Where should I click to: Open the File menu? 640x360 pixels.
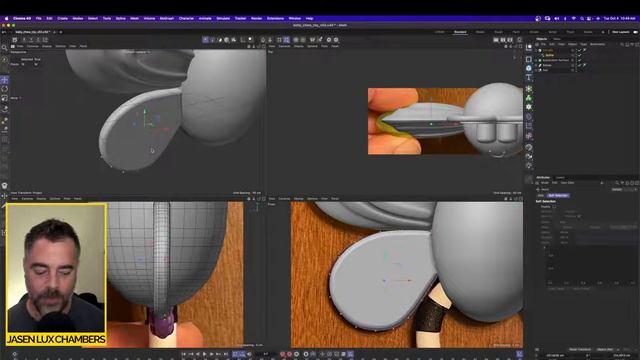(x=38, y=18)
